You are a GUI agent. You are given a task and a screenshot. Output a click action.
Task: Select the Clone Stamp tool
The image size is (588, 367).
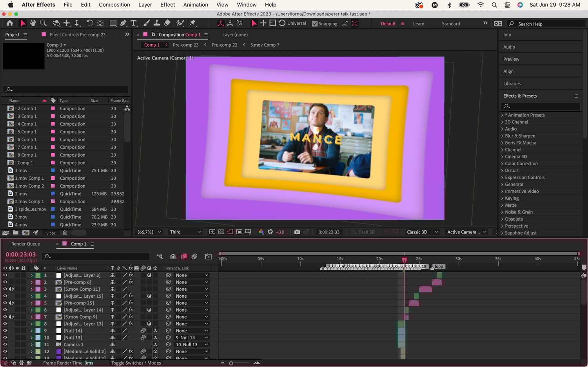pyautogui.click(x=156, y=23)
